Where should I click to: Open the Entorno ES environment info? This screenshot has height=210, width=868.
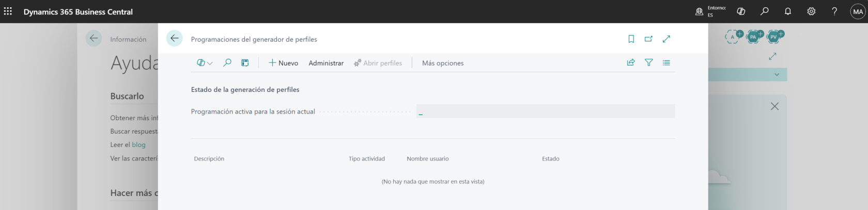coord(711,11)
